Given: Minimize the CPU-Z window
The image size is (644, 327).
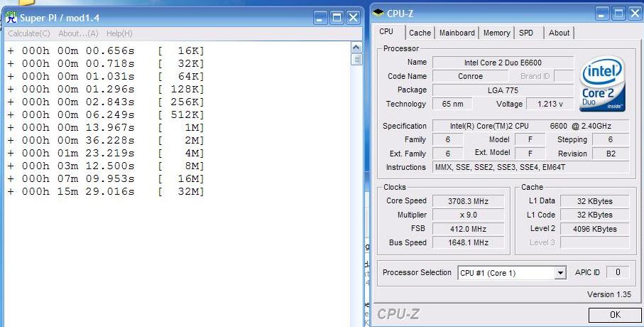Looking at the screenshot, I should pos(602,14).
